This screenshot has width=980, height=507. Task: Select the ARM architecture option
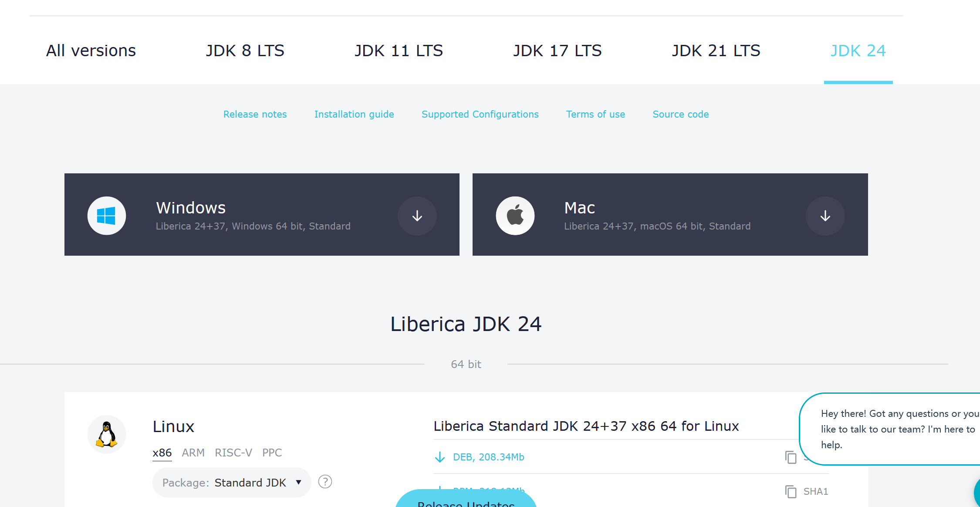coord(193,453)
